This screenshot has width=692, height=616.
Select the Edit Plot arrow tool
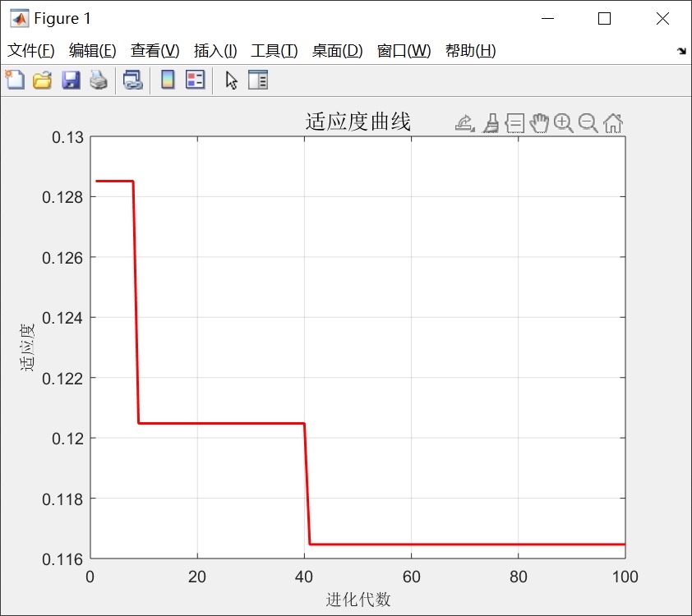[231, 80]
